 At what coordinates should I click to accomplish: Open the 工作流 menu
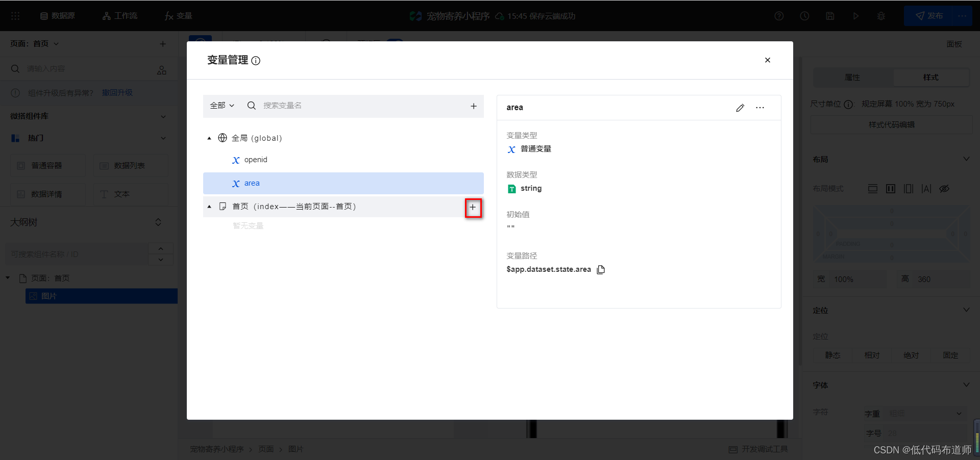[120, 16]
